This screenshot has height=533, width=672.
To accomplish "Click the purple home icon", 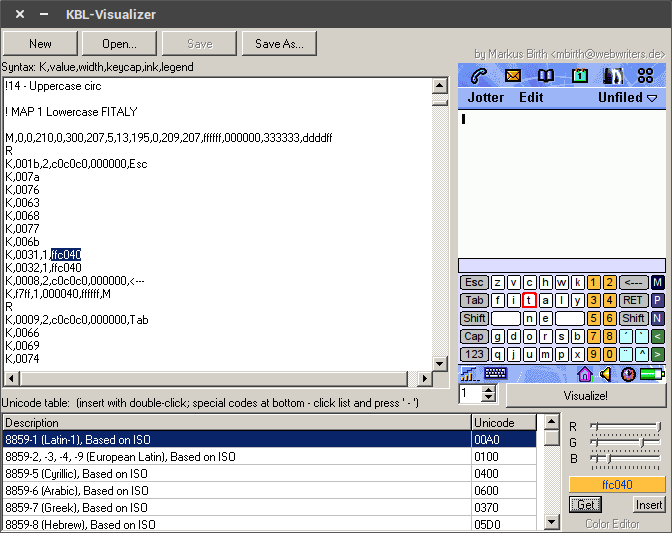I will click(x=585, y=374).
